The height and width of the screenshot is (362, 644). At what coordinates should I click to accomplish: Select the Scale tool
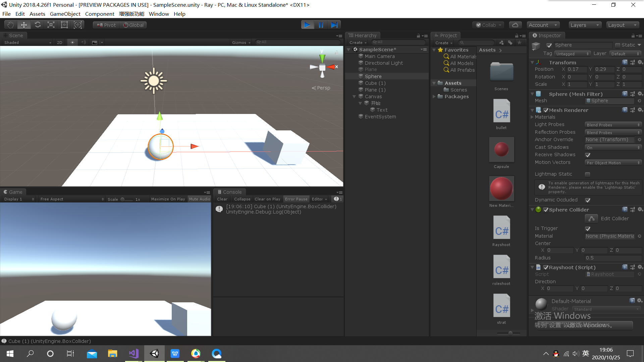click(51, 24)
